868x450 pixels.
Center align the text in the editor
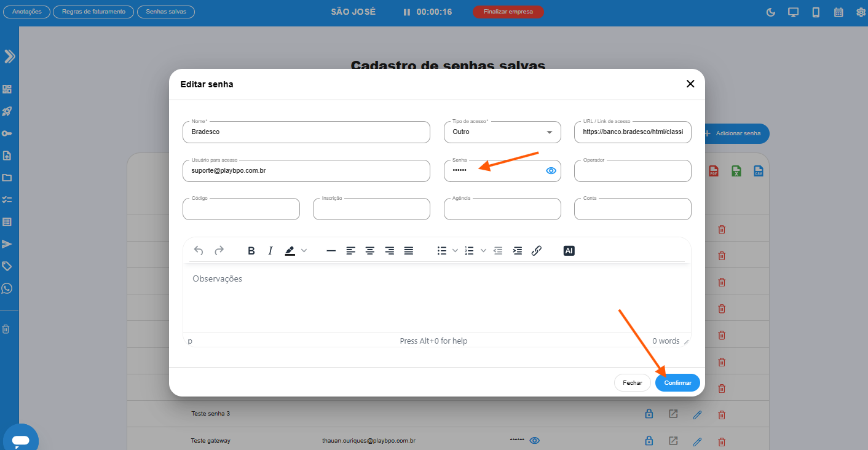(x=370, y=251)
